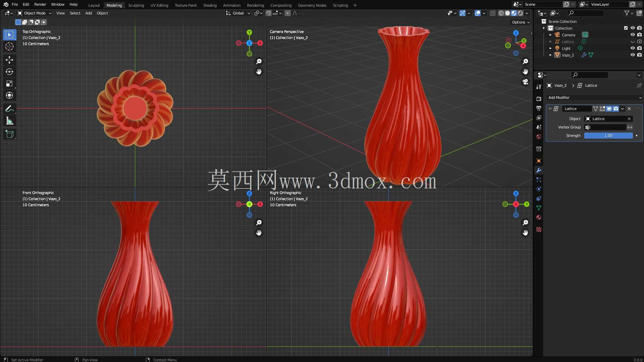Activate the Rotate tool
Image resolution: width=644 pixels, height=362 pixels.
click(x=9, y=72)
